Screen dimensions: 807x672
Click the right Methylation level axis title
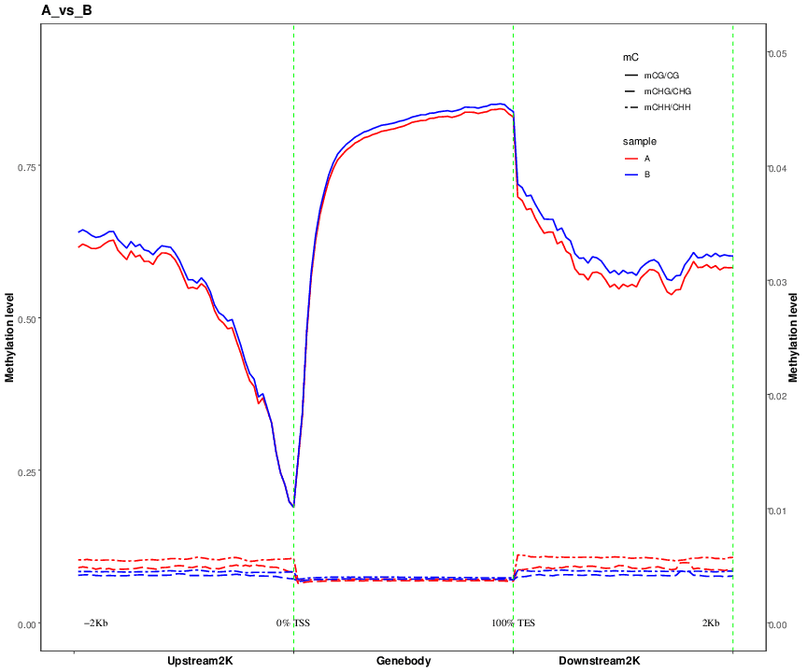click(793, 338)
